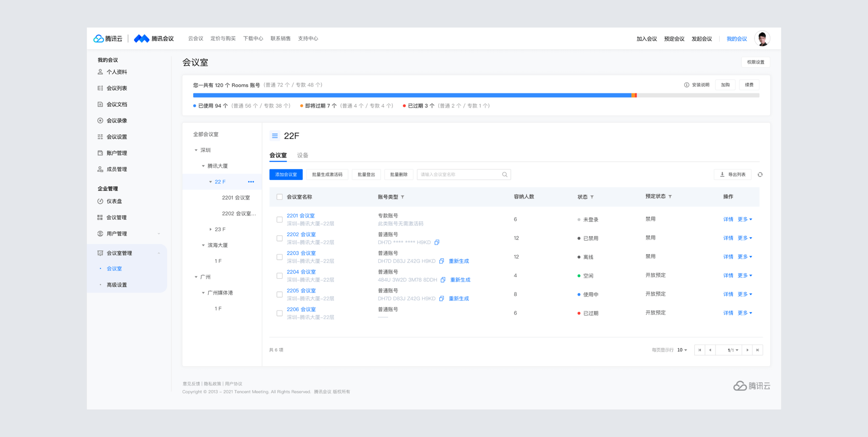Select the 2204 会议室 row checkbox
Screen dimensions: 868x437
280,276
